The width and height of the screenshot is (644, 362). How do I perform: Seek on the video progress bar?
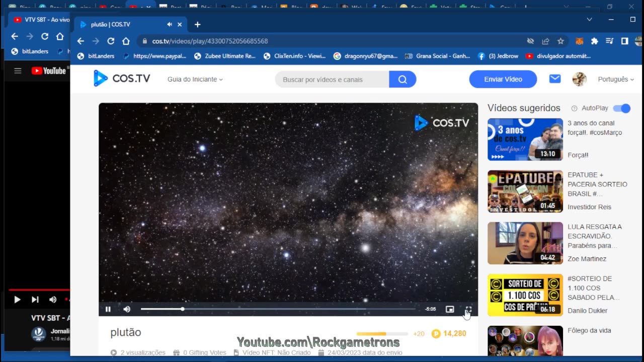[x=278, y=309]
